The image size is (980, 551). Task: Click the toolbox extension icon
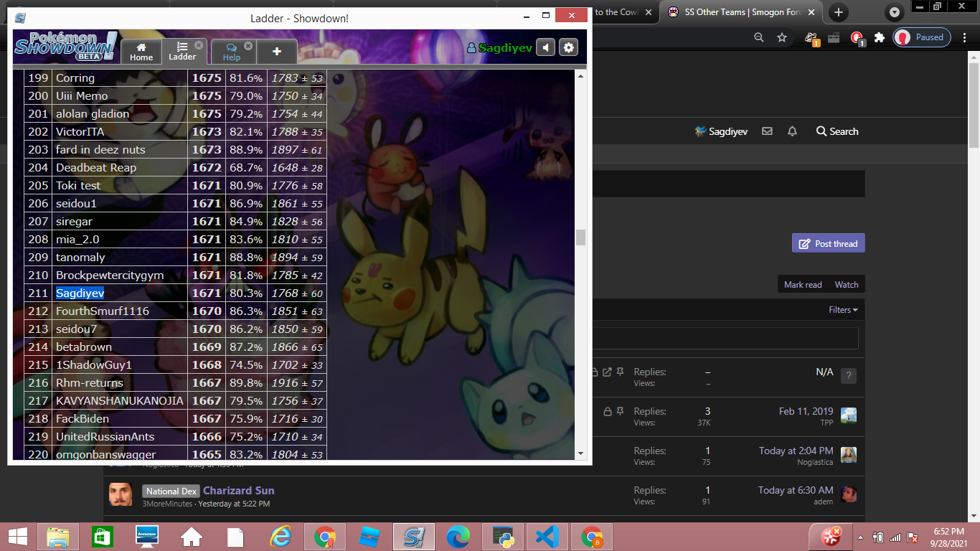tap(834, 37)
